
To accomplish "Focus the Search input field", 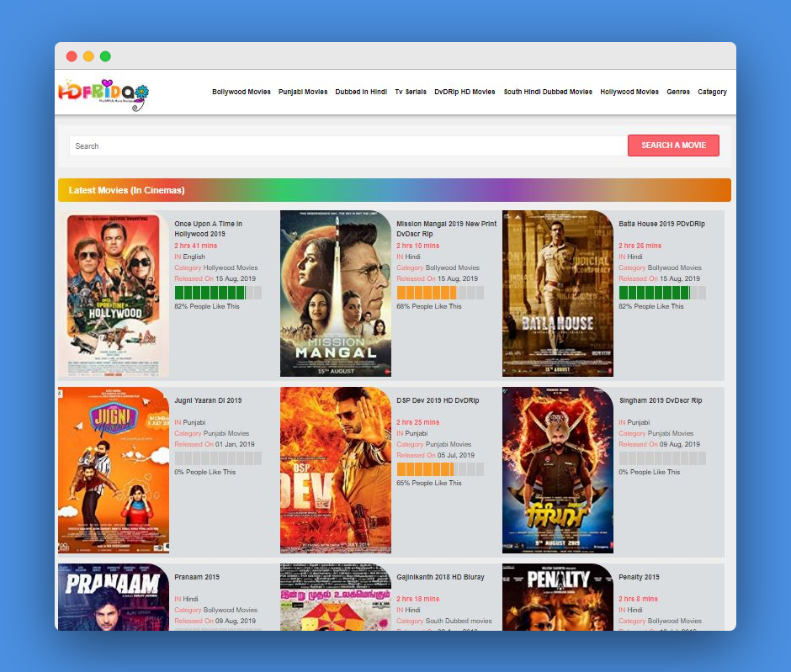I will click(348, 146).
